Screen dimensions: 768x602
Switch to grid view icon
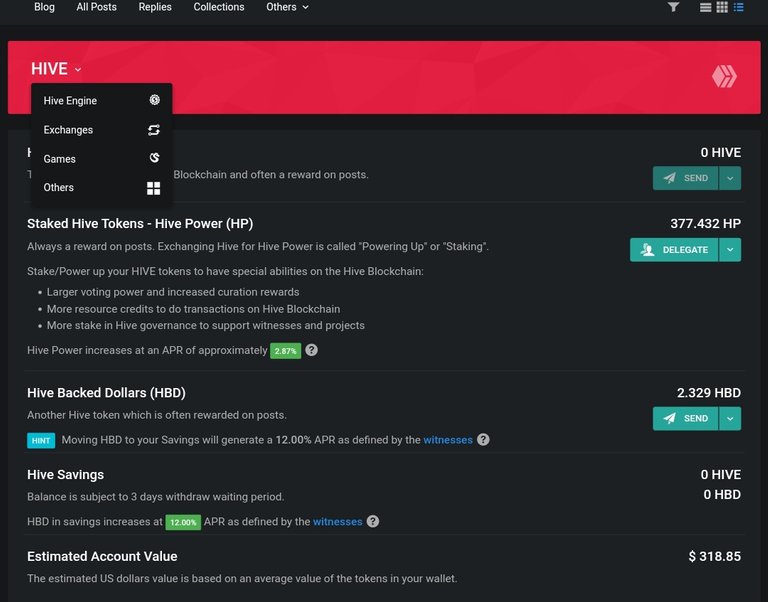pos(722,7)
